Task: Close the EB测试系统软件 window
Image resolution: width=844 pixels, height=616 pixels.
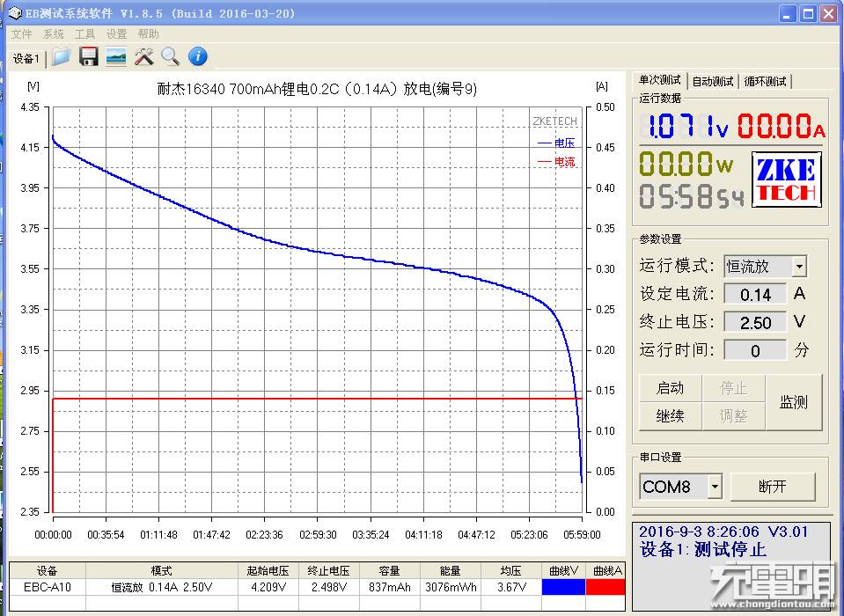Action: (828, 13)
